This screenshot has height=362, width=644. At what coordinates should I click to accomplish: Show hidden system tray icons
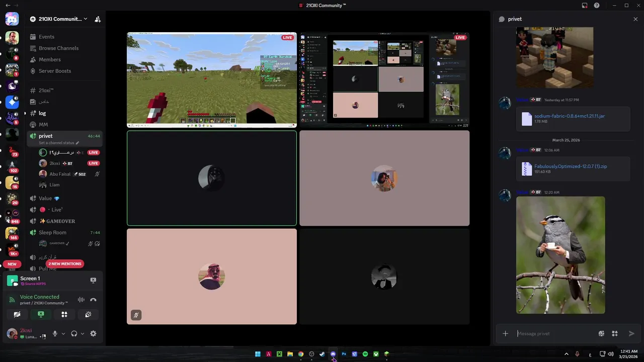[x=566, y=354]
